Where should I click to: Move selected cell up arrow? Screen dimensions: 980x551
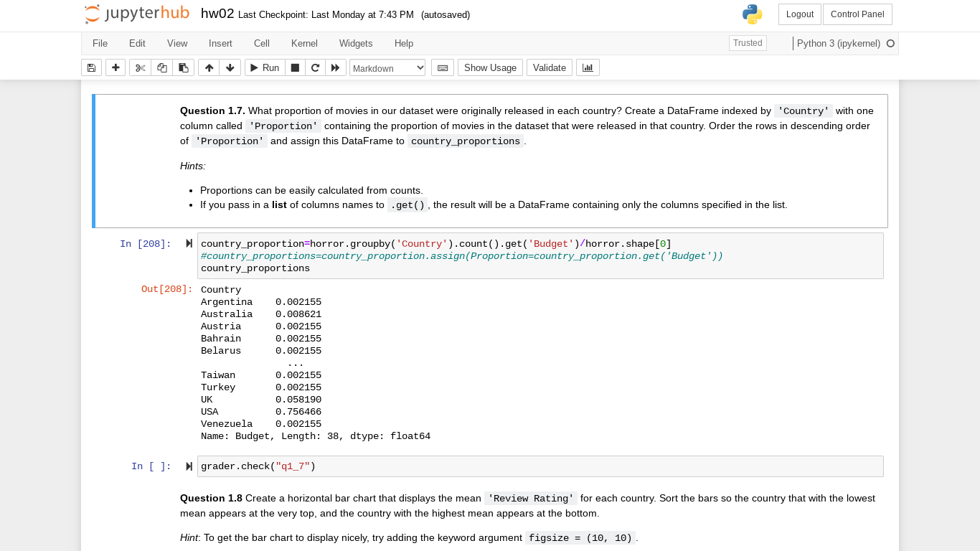click(209, 67)
